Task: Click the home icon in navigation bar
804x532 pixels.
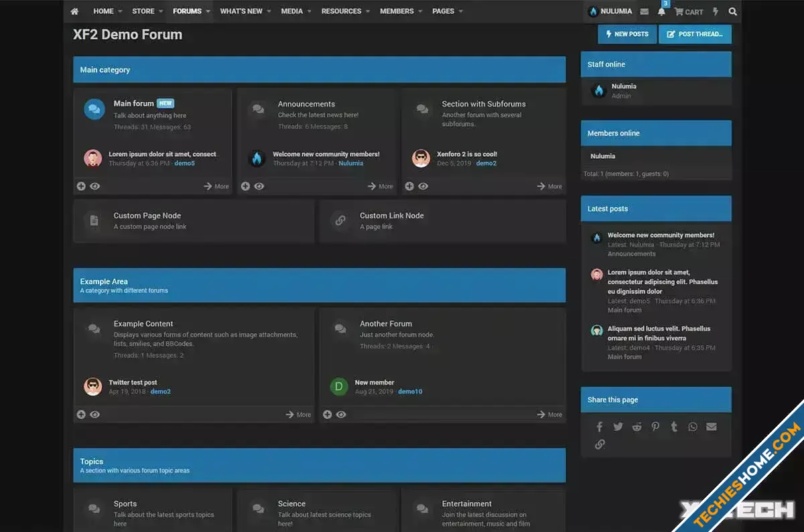Action: point(74,11)
